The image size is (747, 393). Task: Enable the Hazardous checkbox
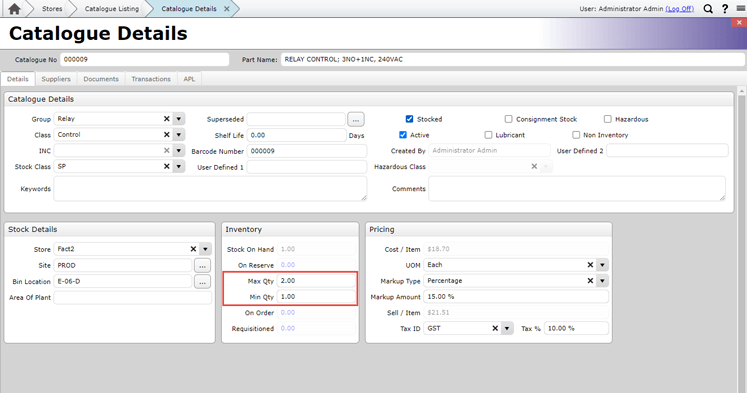[x=607, y=119]
